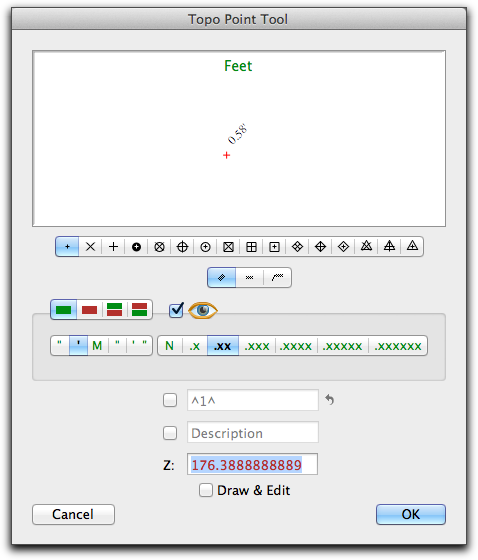478x560 pixels.
Task: Select the crossed circle point symbol
Action: pyautogui.click(x=159, y=247)
